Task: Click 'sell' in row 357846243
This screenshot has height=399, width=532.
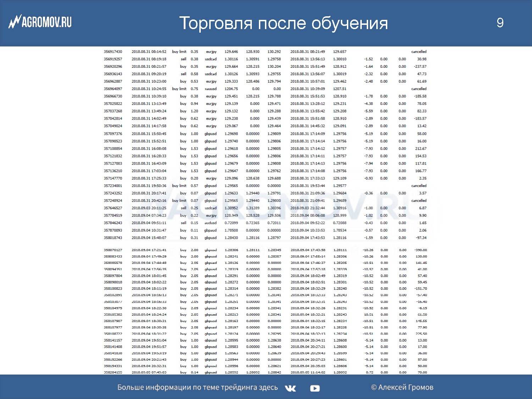Action: pos(183,223)
